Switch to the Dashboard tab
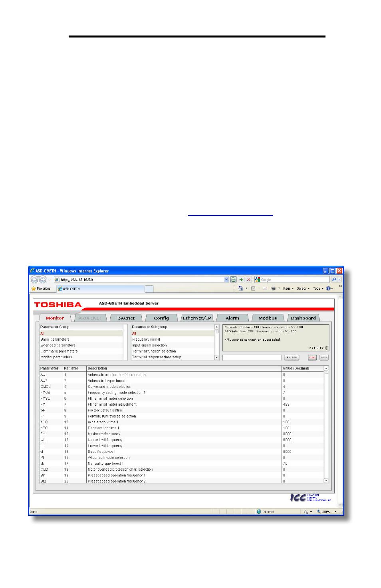Viewport: 381px width, 588px height. tap(303, 318)
